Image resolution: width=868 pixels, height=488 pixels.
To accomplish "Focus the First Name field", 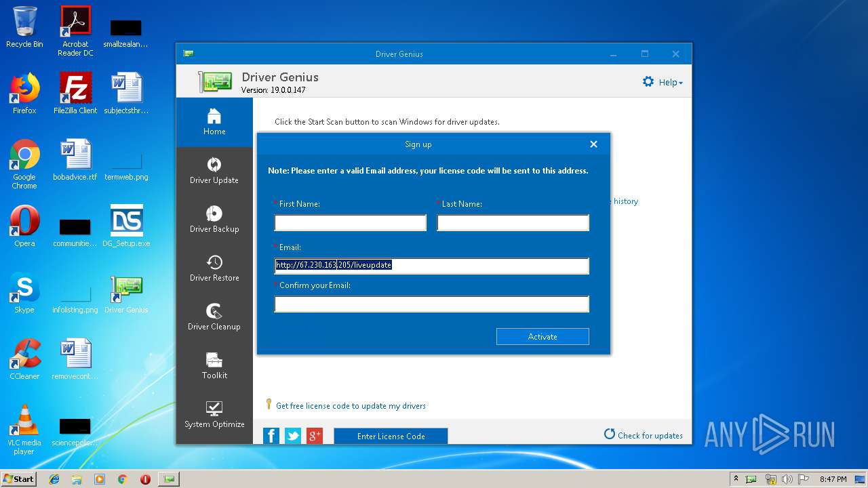I will click(x=351, y=223).
